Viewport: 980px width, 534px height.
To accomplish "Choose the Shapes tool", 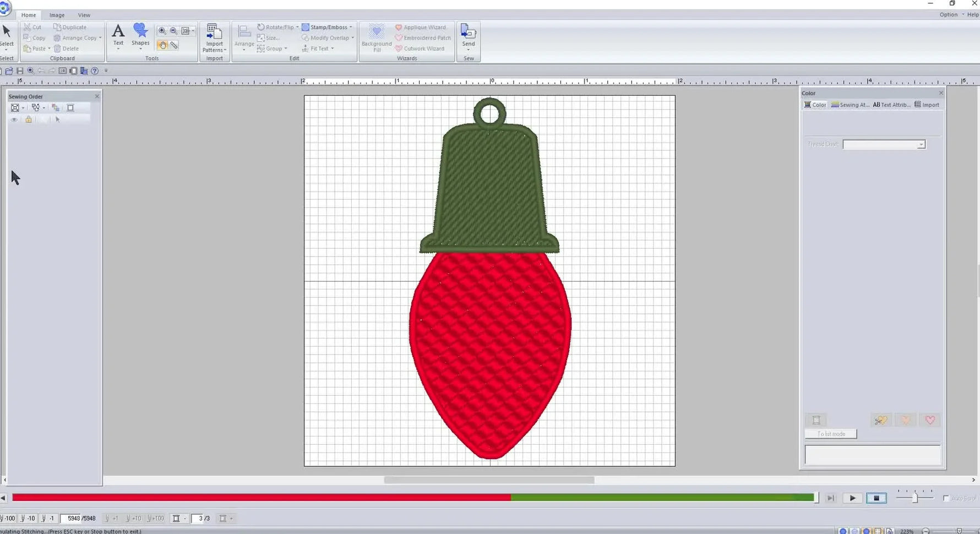I will [x=140, y=36].
